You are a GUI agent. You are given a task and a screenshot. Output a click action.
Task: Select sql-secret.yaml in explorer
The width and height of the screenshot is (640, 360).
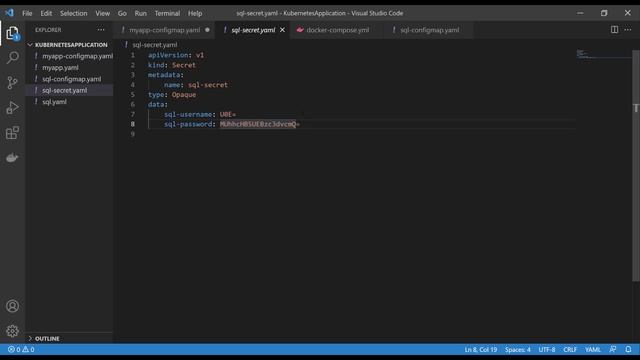[69, 90]
